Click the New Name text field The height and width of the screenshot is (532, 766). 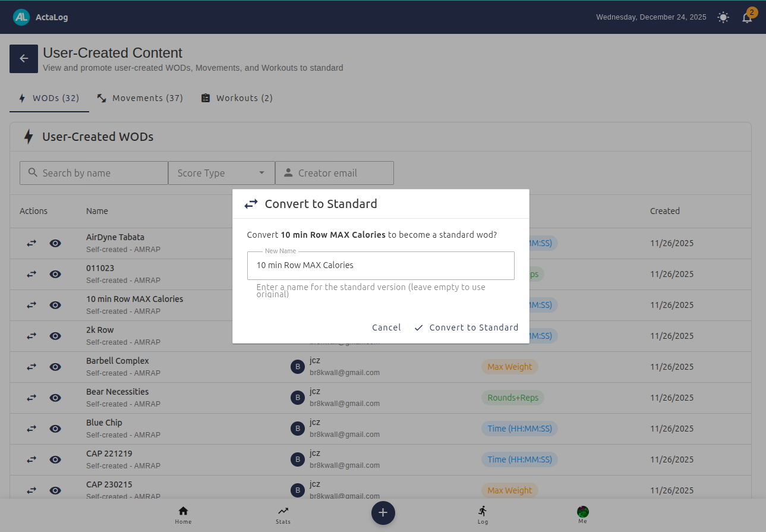coord(380,266)
